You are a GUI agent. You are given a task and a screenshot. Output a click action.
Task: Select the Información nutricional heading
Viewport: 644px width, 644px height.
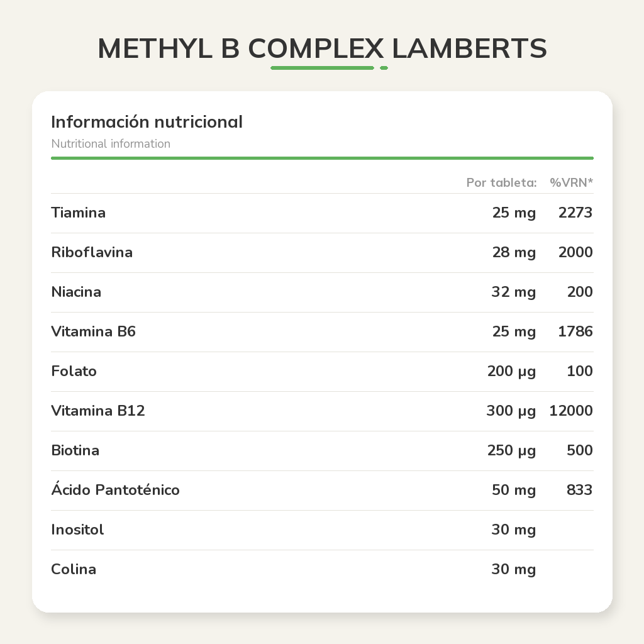(147, 121)
